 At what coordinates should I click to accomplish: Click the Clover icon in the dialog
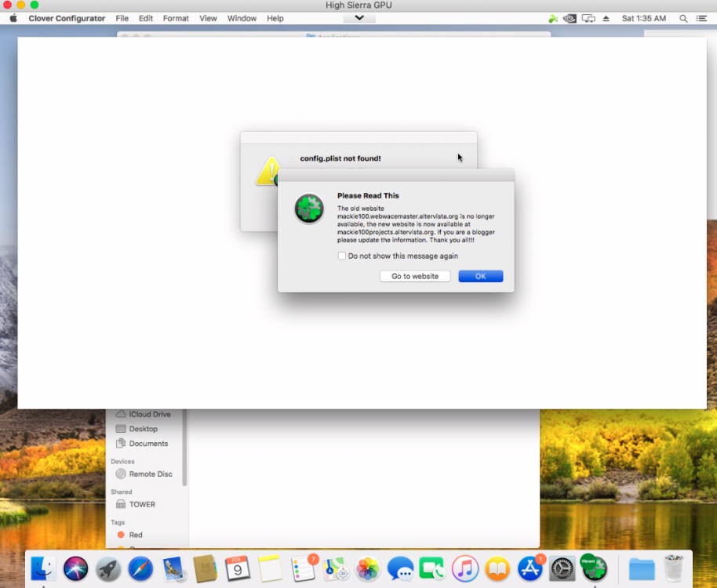click(x=309, y=209)
